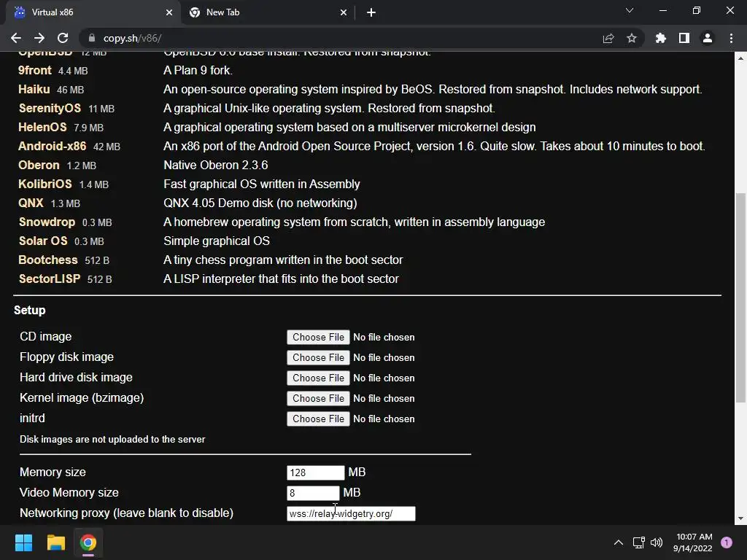
Task: Open the clock showing 10:07 AM
Action: [693, 542]
